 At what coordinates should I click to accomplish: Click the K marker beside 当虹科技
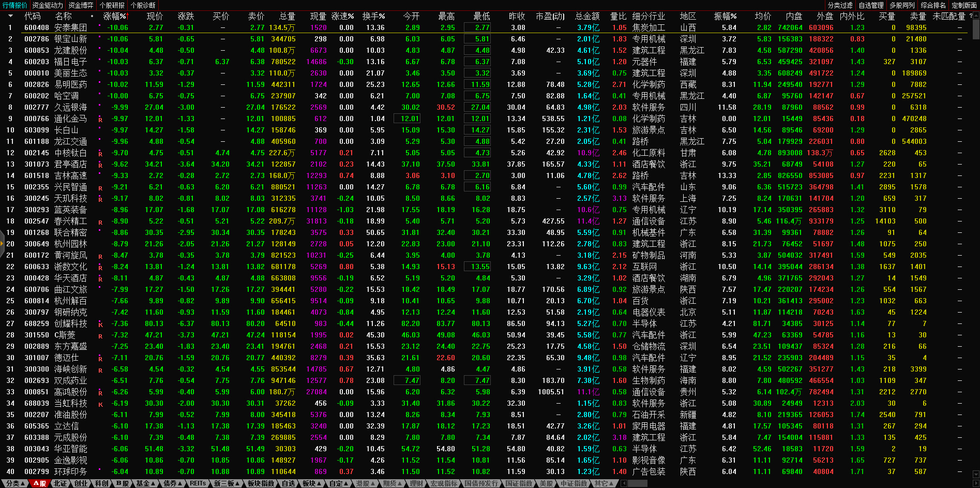tap(100, 404)
